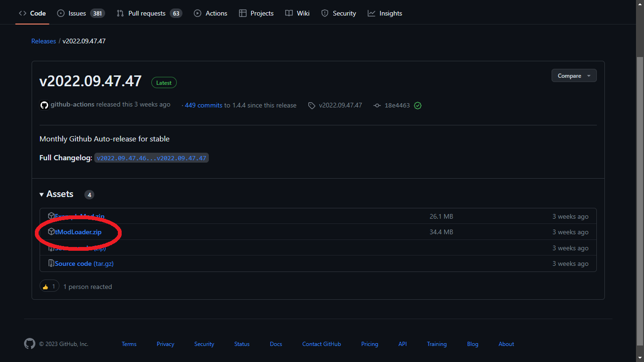Viewport: 644px width, 362px height.
Task: Download tModLoader.zip
Action: pos(78,232)
